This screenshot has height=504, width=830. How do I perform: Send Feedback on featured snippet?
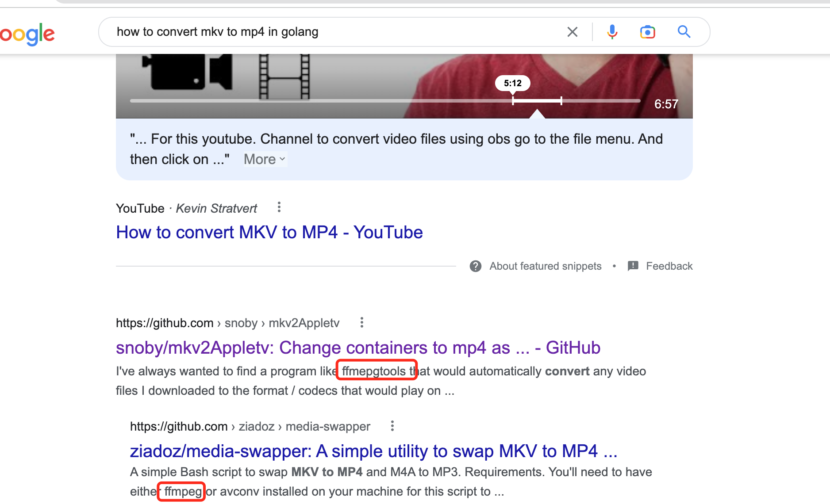point(669,266)
